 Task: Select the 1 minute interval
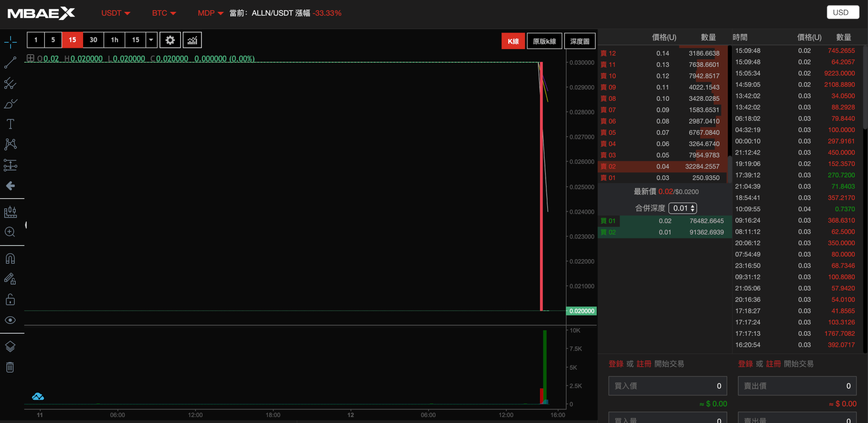36,40
